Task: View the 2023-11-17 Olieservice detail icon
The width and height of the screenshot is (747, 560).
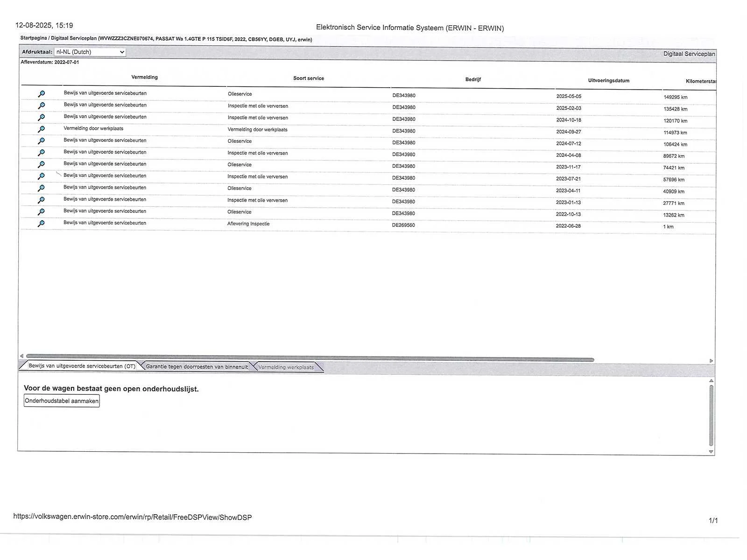Action: tap(41, 164)
